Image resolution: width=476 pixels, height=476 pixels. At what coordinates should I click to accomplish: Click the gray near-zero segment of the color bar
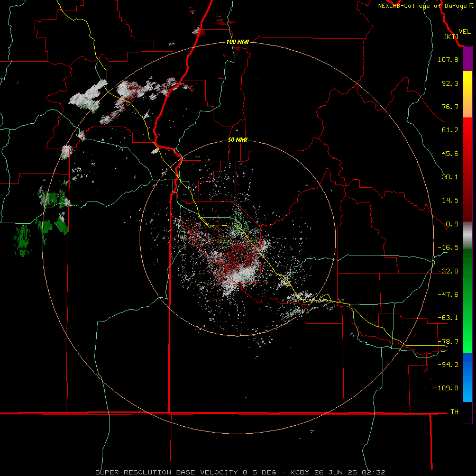pyautogui.click(x=467, y=235)
